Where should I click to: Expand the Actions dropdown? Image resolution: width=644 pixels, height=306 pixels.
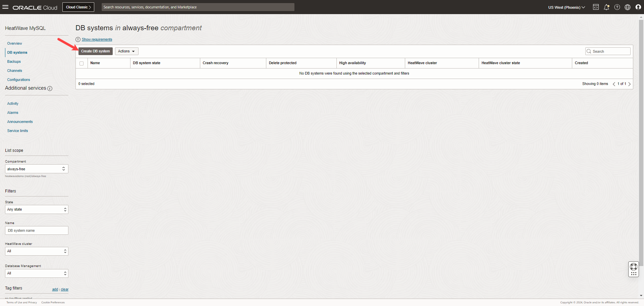(127, 51)
